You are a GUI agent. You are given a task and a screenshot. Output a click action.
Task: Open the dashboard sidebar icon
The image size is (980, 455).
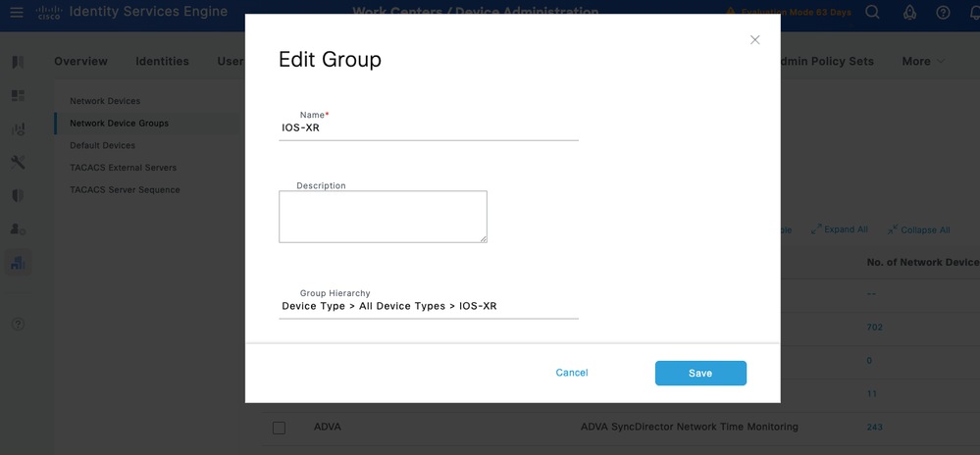pos(18,96)
